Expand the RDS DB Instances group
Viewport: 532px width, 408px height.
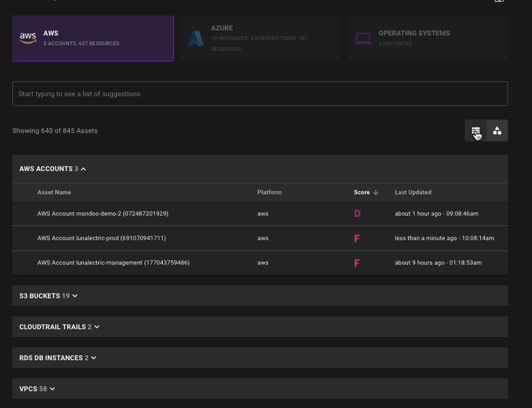[94, 358]
